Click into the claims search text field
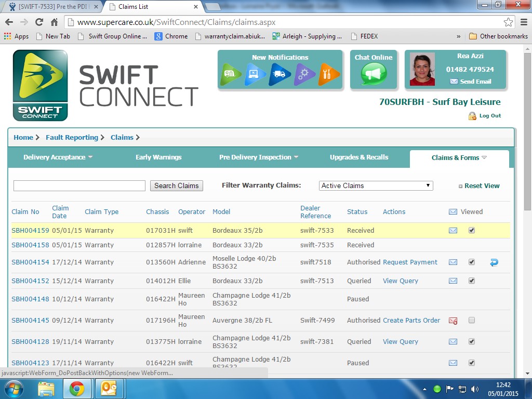Viewport: 532px width, 399px height. [x=79, y=185]
